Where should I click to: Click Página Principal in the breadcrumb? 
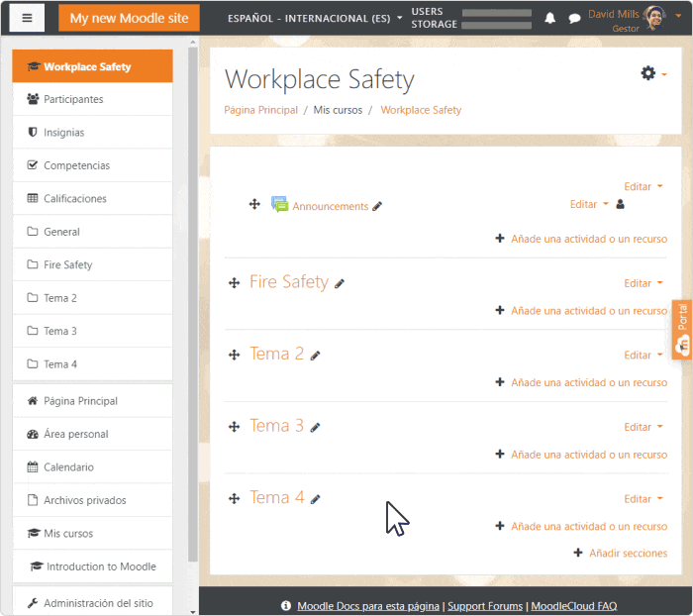coord(261,110)
